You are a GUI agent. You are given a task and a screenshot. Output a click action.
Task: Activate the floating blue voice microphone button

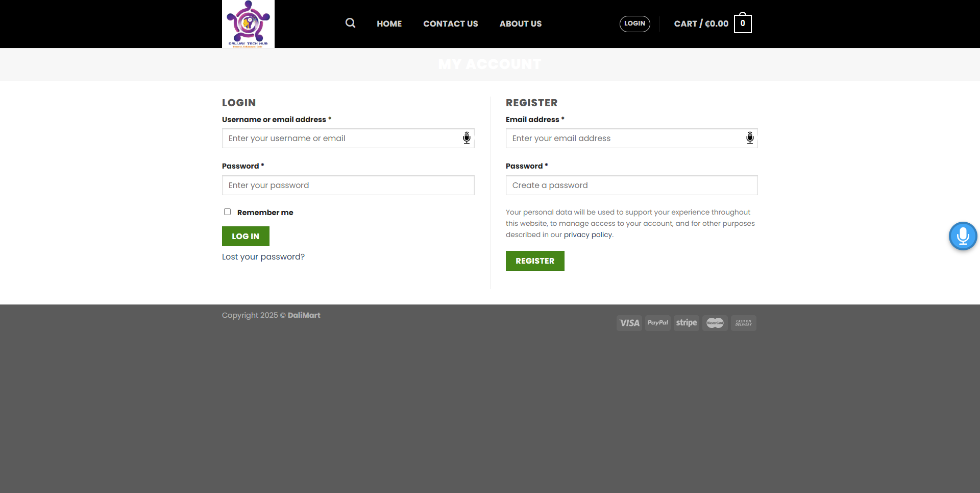click(x=963, y=236)
